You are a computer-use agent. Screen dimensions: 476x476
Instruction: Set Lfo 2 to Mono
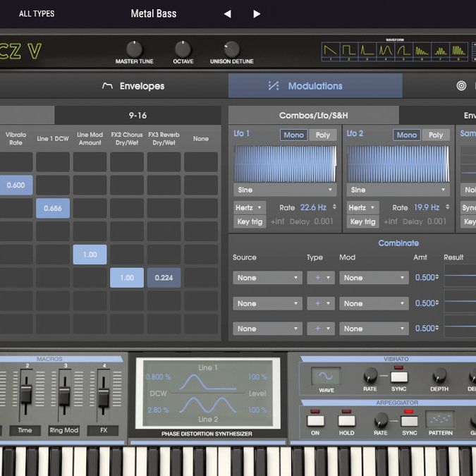click(407, 135)
